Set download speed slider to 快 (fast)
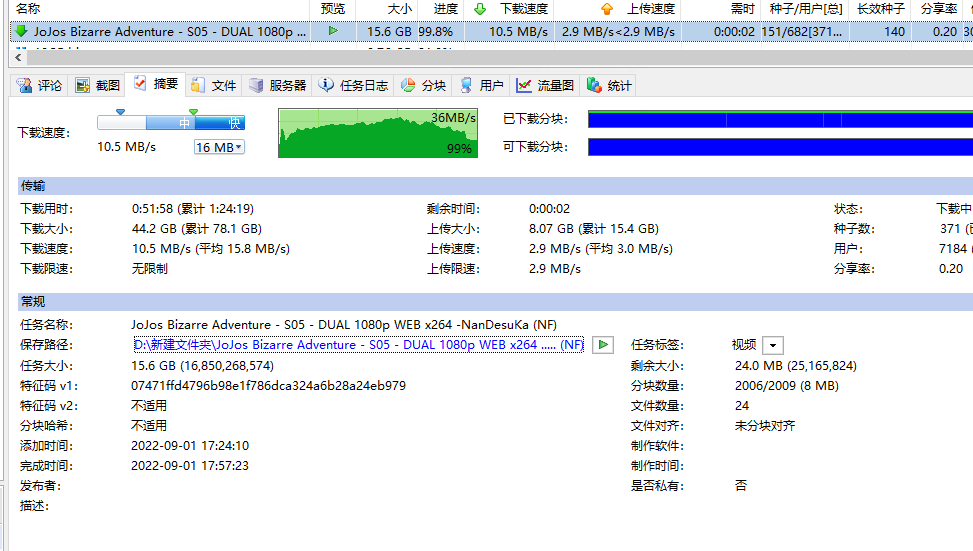Image resolution: width=973 pixels, height=551 pixels. 233,123
